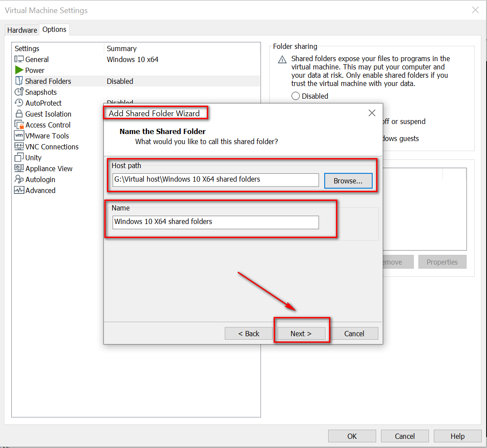Click the VNC Connections icon

point(19,146)
